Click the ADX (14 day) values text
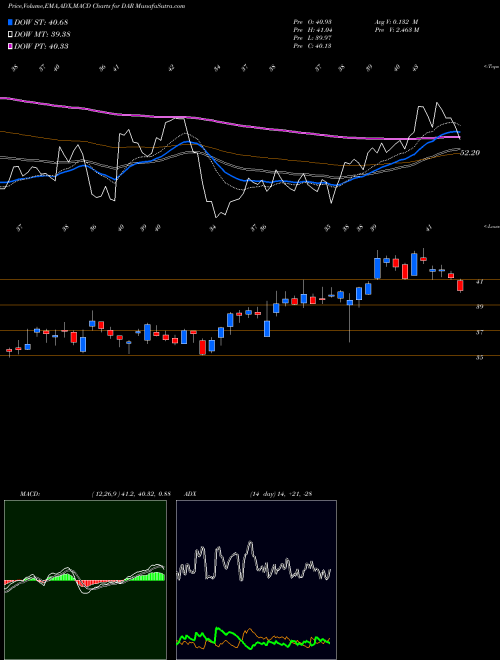 [x=281, y=494]
